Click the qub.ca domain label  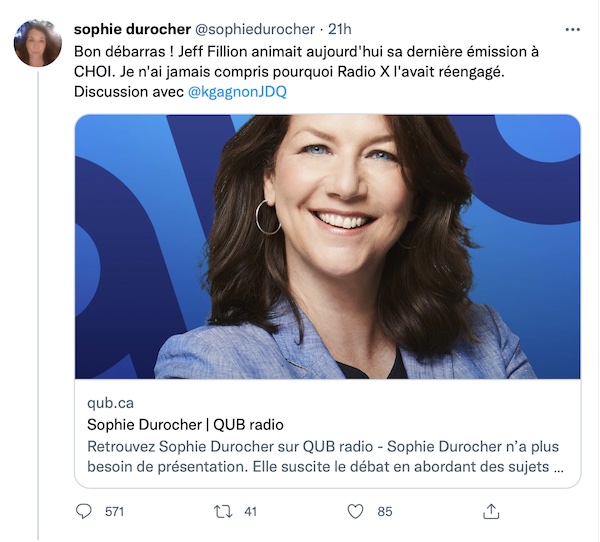click(x=111, y=403)
